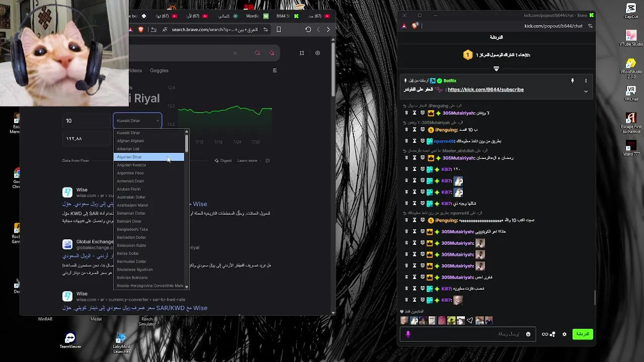Click the pin icon on the BotRix message
Image resolution: width=644 pixels, height=362 pixels.
(572, 80)
